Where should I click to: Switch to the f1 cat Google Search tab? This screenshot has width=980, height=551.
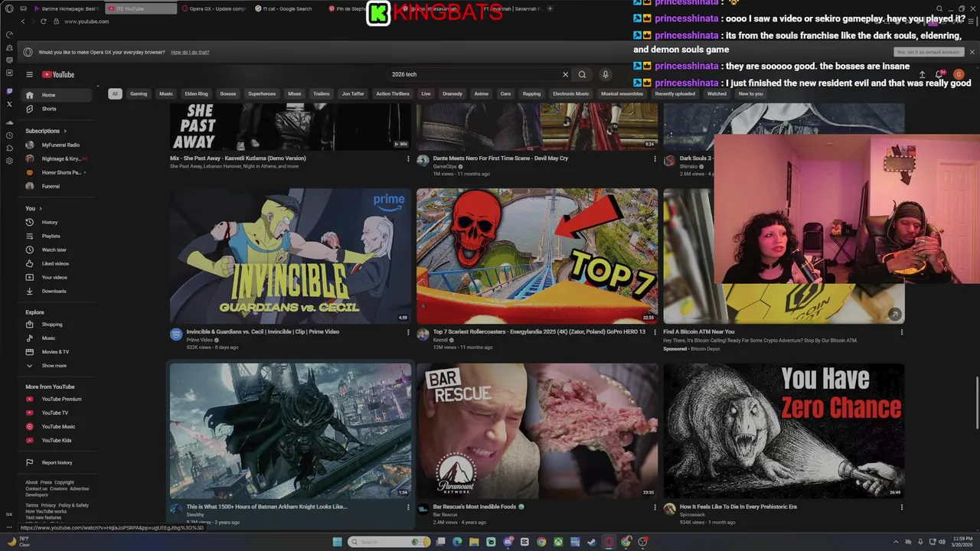click(287, 8)
